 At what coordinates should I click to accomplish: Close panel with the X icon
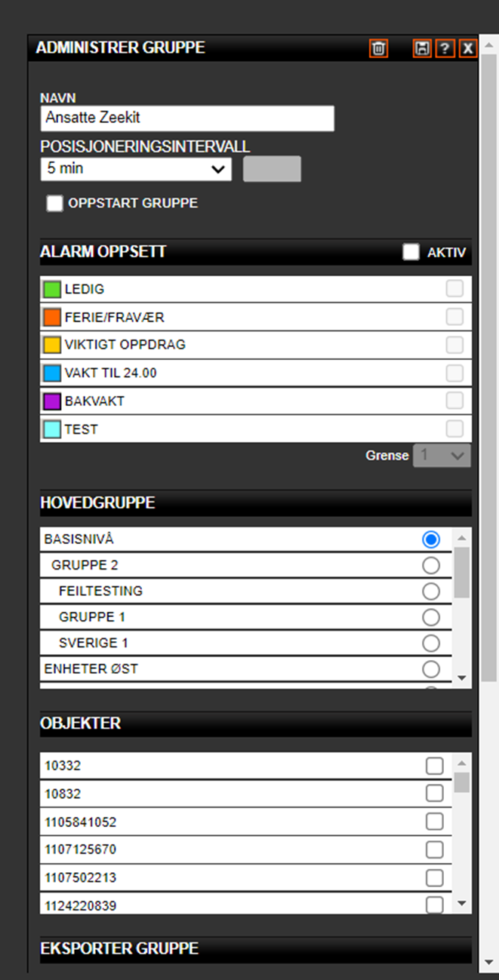(468, 49)
